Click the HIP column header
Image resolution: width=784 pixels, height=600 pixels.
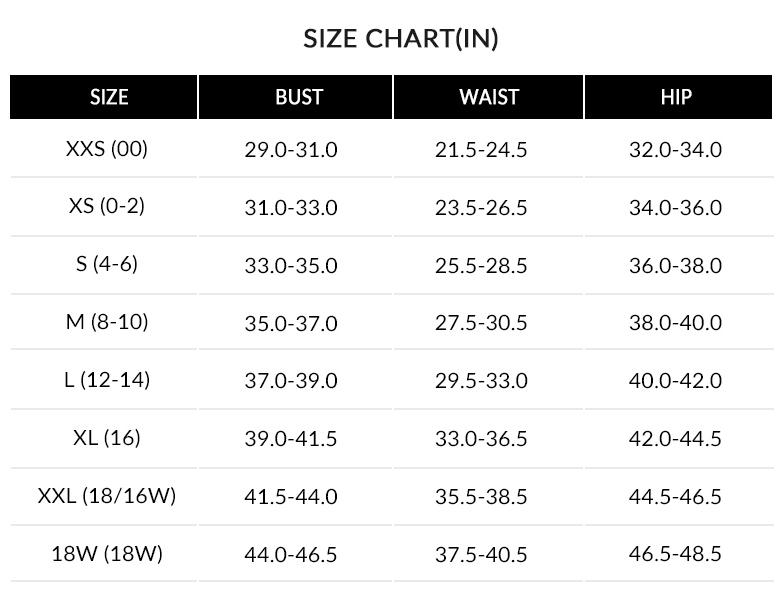676,97
